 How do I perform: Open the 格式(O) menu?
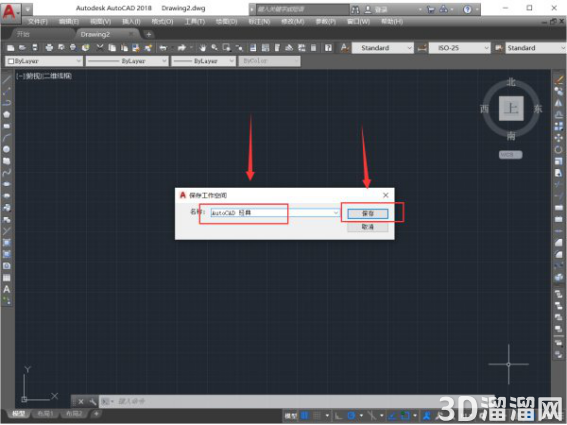162,22
